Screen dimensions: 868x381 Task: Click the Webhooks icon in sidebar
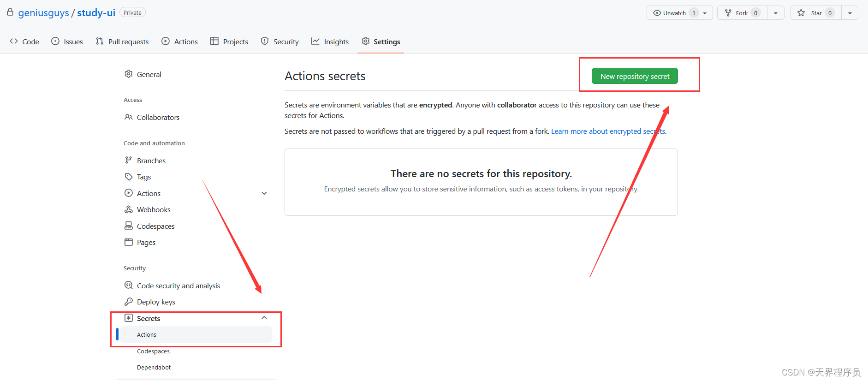point(129,209)
